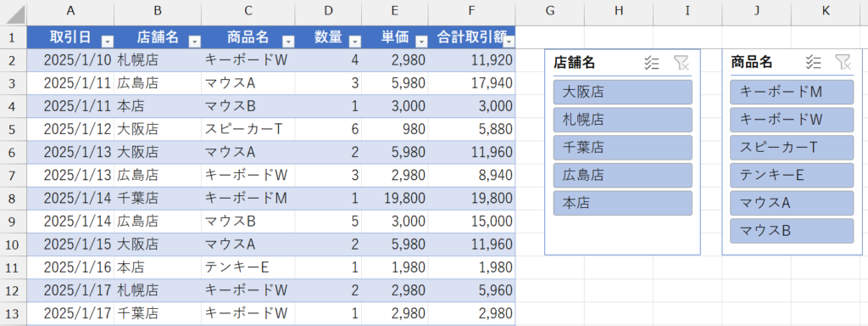Viewport: 868px width, 326px height.
Task: Select row 1 header
Action: coord(14,37)
